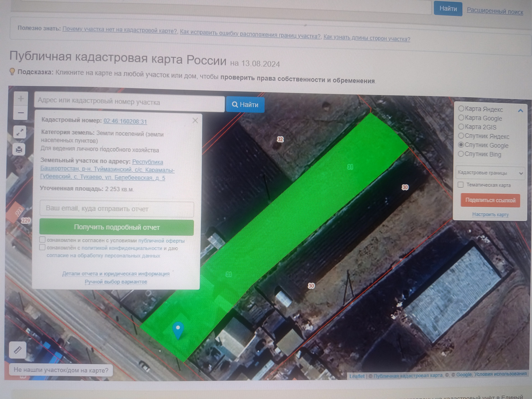
Task: Open Расширенный поиск link
Action: [495, 11]
